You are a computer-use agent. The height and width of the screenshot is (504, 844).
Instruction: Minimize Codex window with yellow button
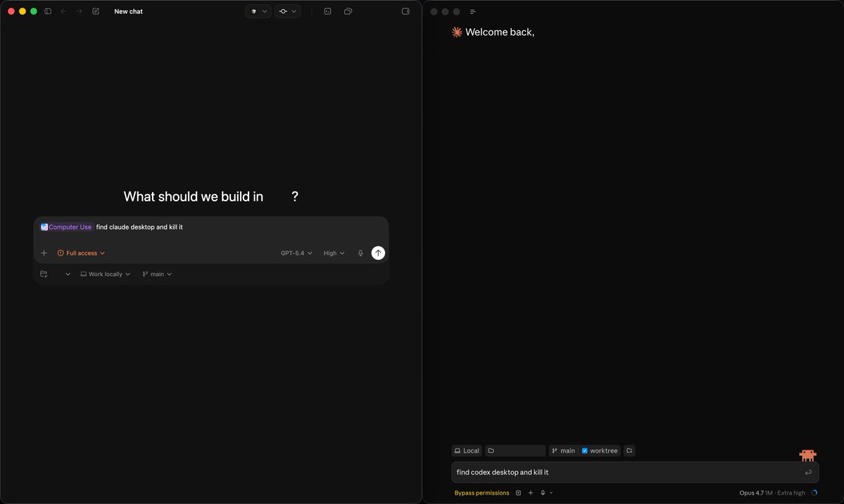(23, 11)
